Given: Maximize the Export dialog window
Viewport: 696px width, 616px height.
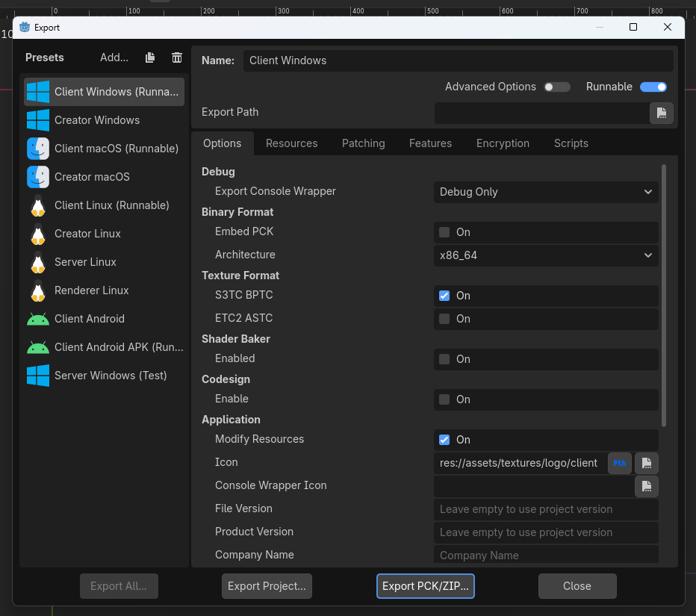Looking at the screenshot, I should 633,27.
